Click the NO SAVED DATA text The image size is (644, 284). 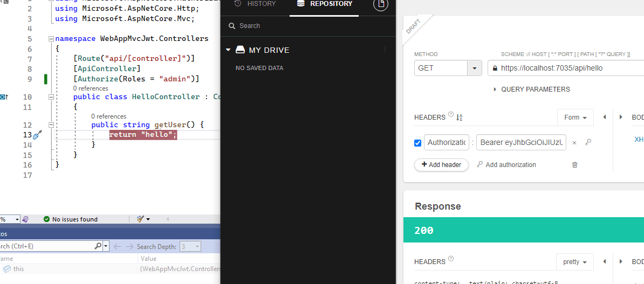point(259,68)
